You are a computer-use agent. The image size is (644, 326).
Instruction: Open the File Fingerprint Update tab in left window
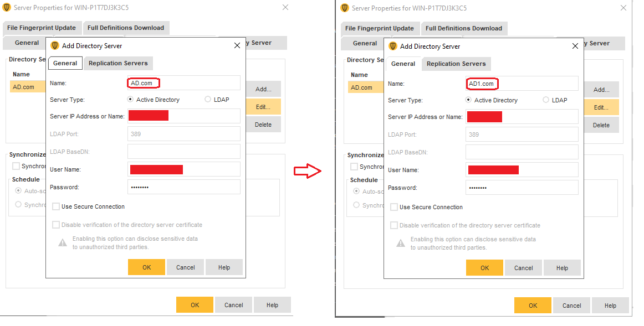pyautogui.click(x=42, y=28)
